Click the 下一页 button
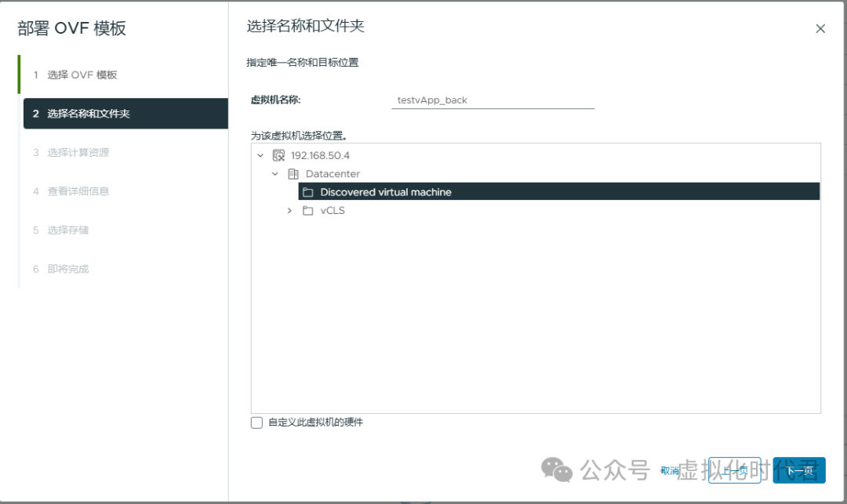 coord(799,470)
